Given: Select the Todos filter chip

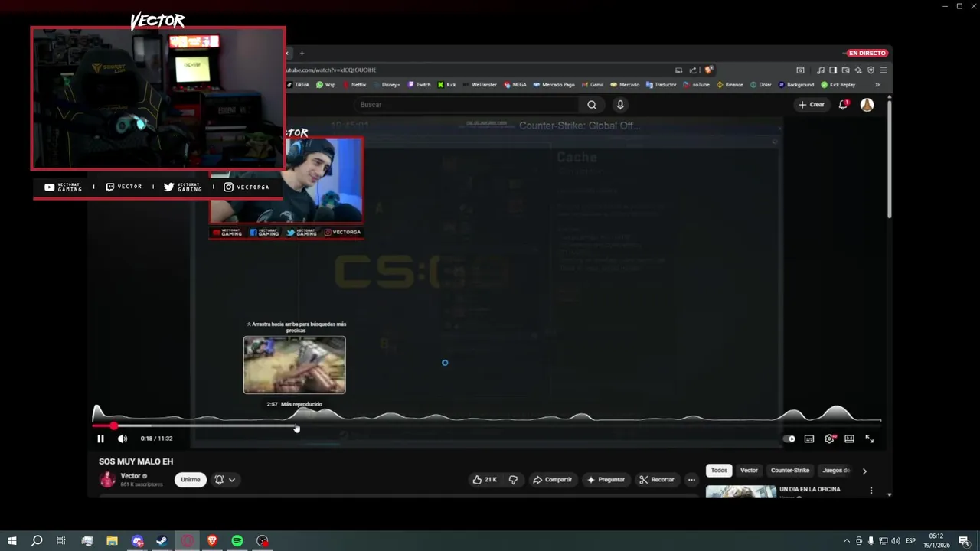Looking at the screenshot, I should coord(719,471).
